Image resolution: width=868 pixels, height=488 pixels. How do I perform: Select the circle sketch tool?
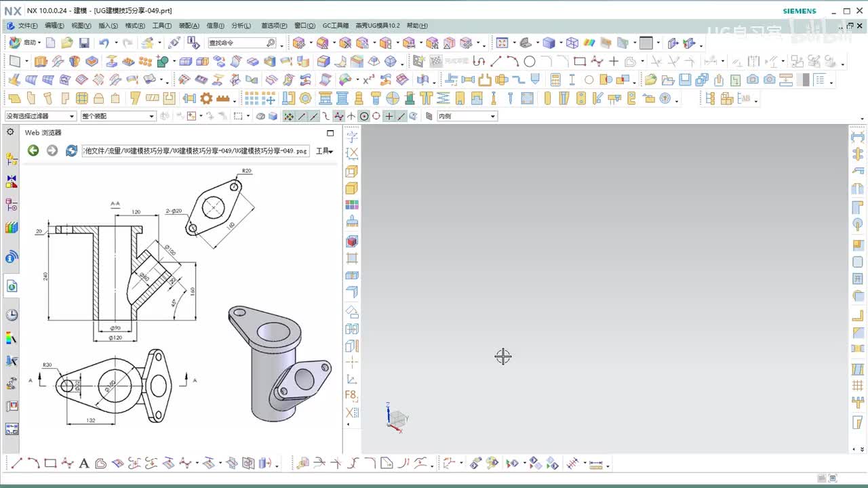point(530,61)
